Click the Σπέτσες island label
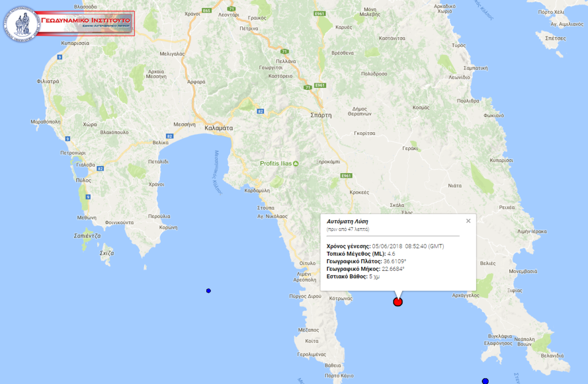The image size is (588, 384). pos(555,39)
